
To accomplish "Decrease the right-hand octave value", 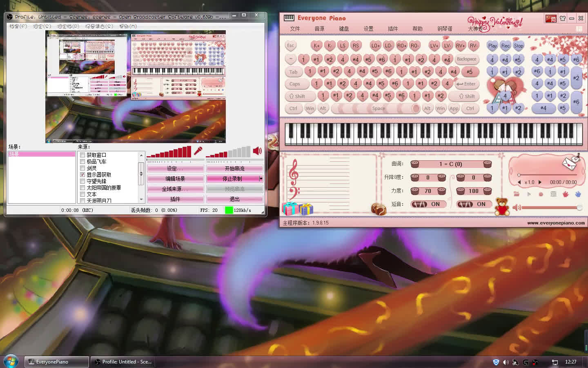I will 461,177.
